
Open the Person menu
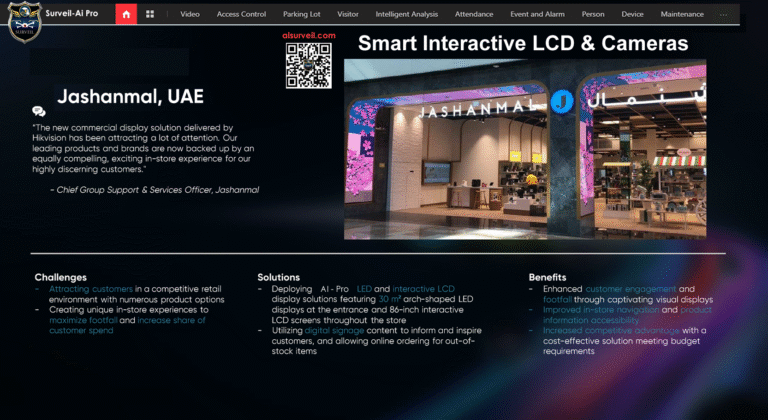593,14
